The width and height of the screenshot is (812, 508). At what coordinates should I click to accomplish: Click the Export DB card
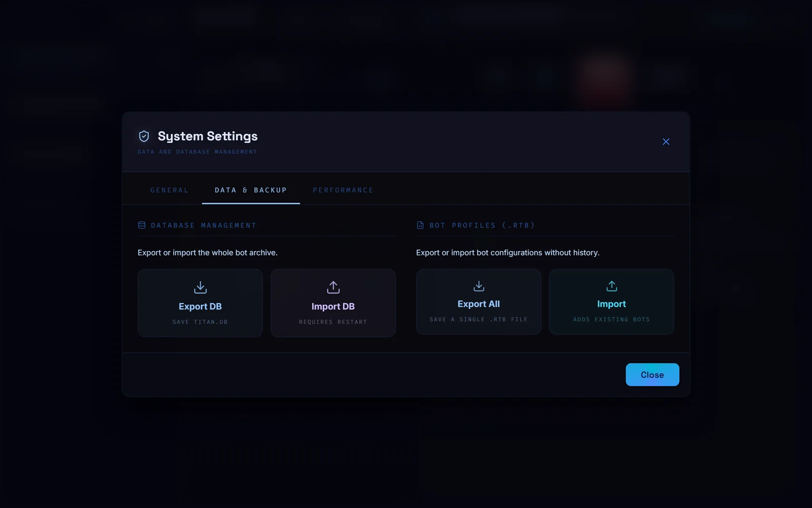click(200, 303)
